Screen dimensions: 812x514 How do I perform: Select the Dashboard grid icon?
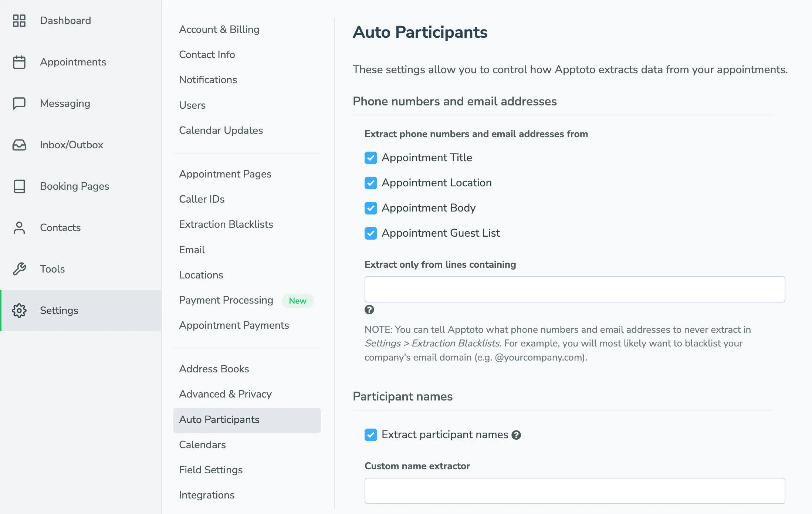pyautogui.click(x=19, y=21)
